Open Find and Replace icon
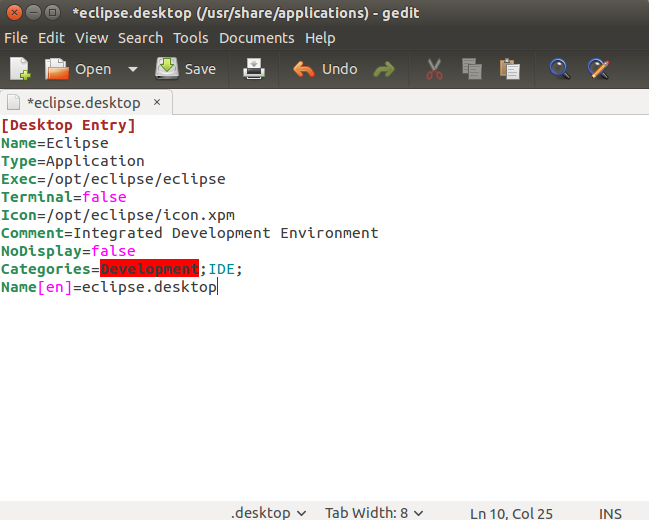 (598, 69)
